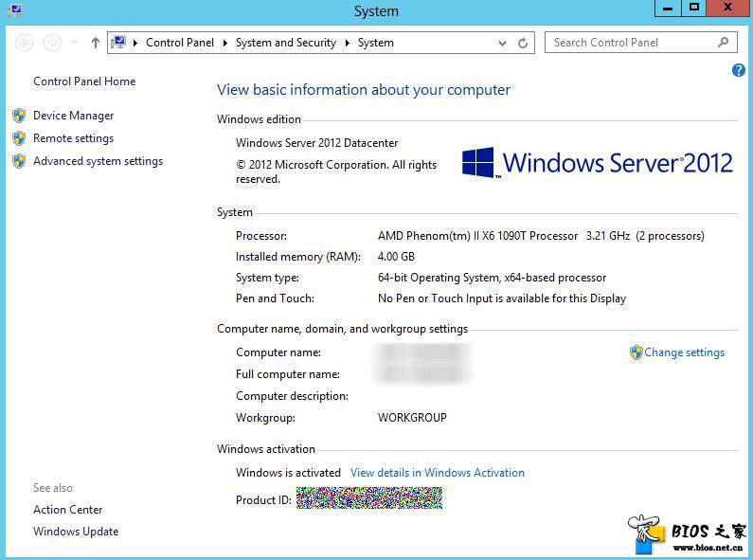Click 'Windows Server 2012 Datacenter' text

(316, 143)
